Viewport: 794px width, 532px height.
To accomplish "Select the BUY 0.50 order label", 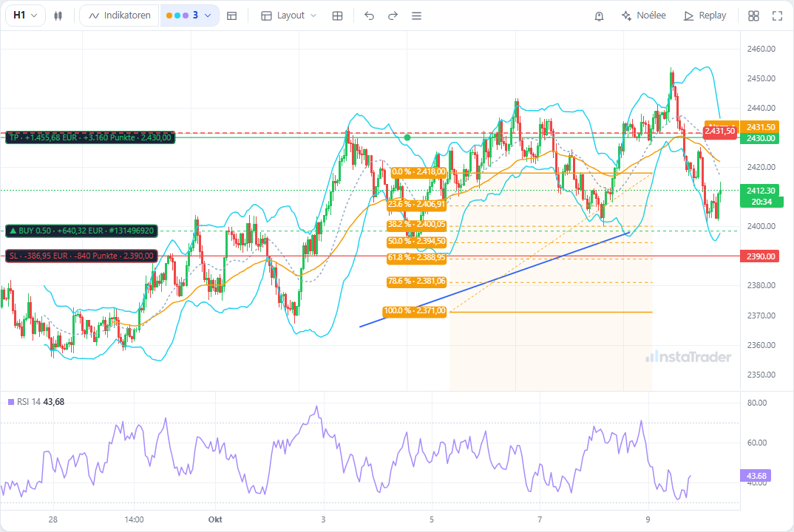I will (81, 231).
